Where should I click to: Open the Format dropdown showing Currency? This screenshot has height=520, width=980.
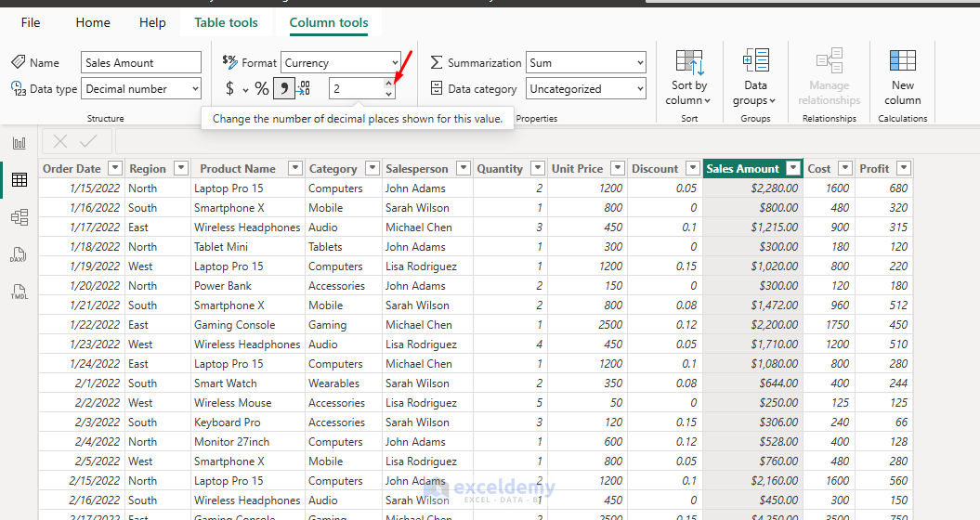(341, 62)
